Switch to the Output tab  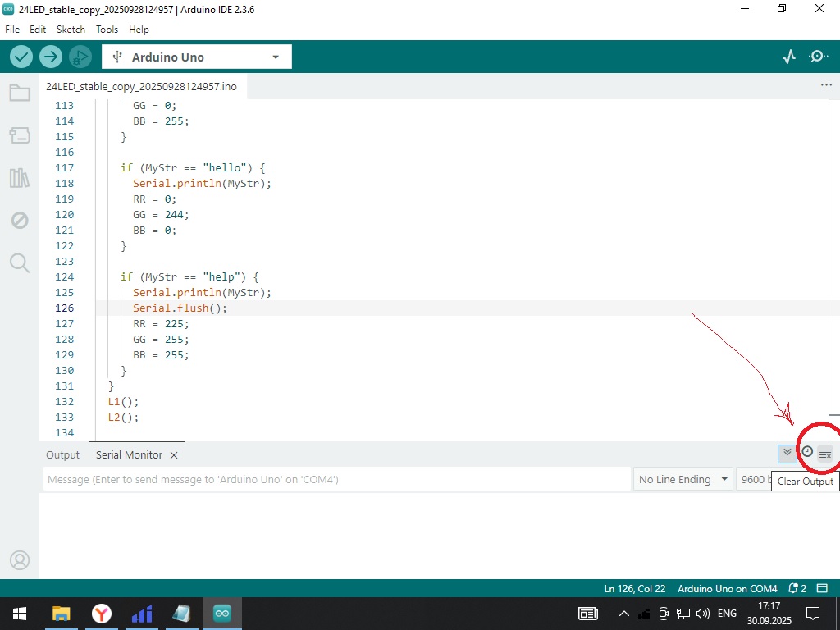pyautogui.click(x=62, y=454)
